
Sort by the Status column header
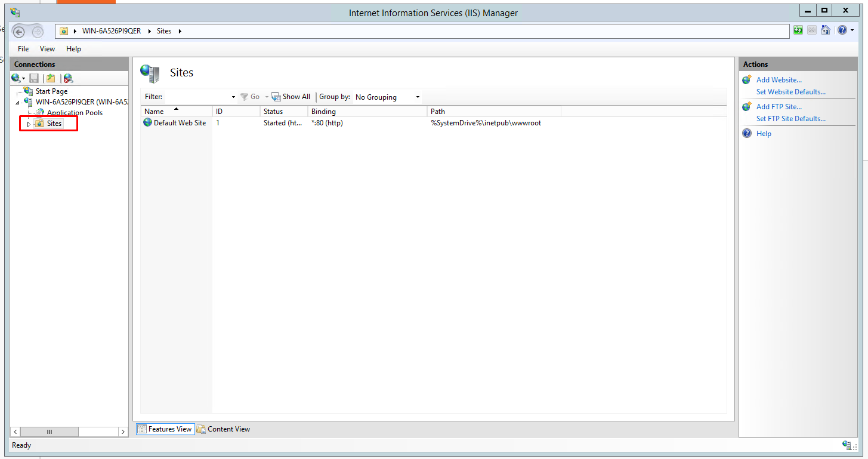click(x=284, y=112)
